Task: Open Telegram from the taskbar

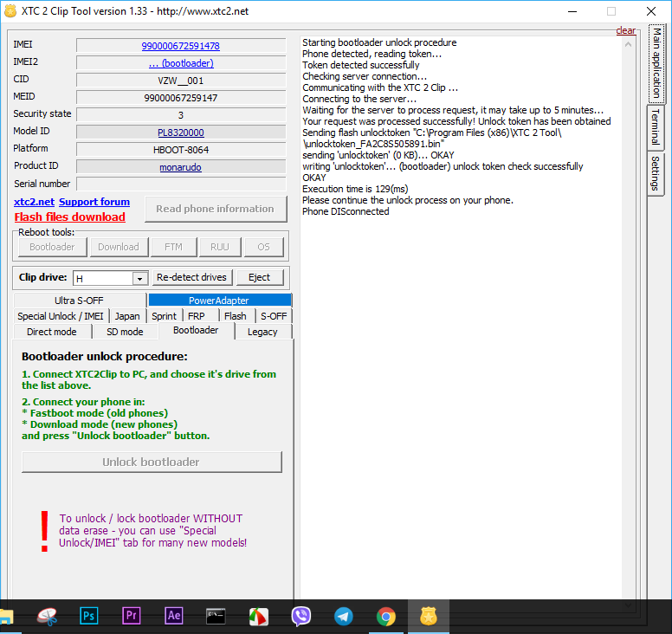Action: pyautogui.click(x=344, y=616)
